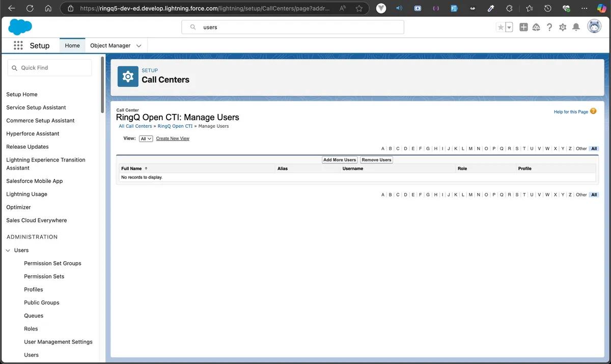Open Lightning Usage in sidebar

pos(26,194)
